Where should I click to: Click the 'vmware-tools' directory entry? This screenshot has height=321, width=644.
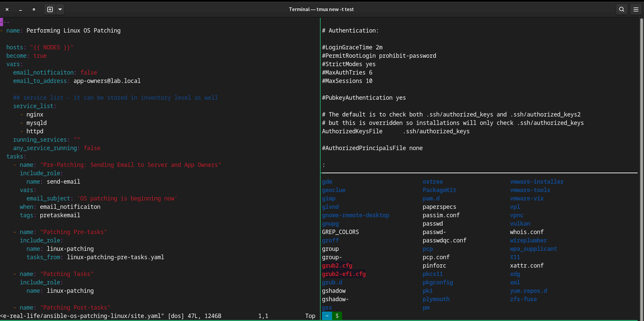pos(530,190)
